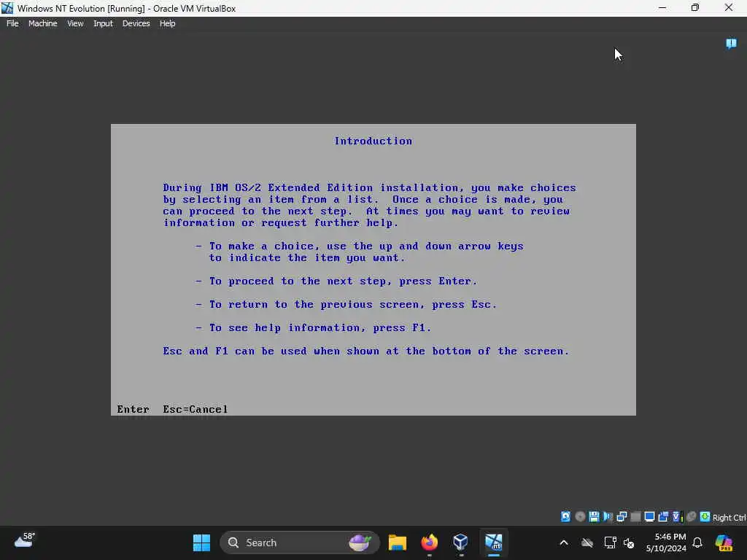Open the Machine menu
747x560 pixels.
(x=42, y=23)
